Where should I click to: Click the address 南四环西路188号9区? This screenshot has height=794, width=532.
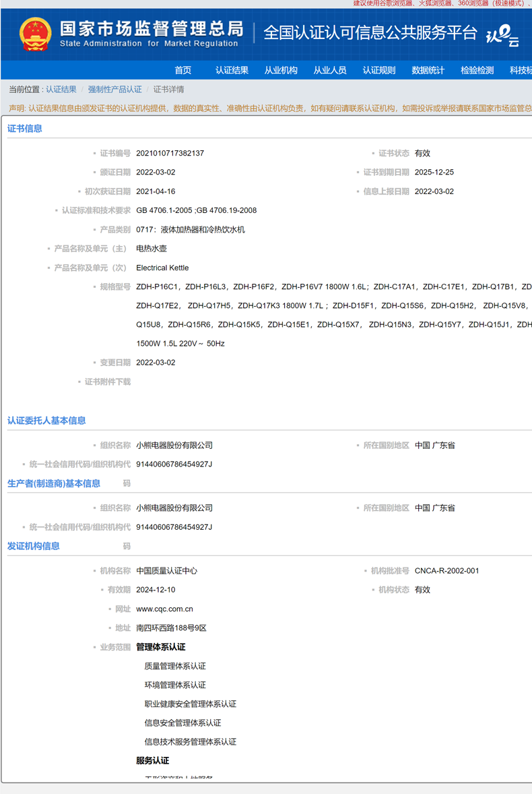click(x=171, y=628)
